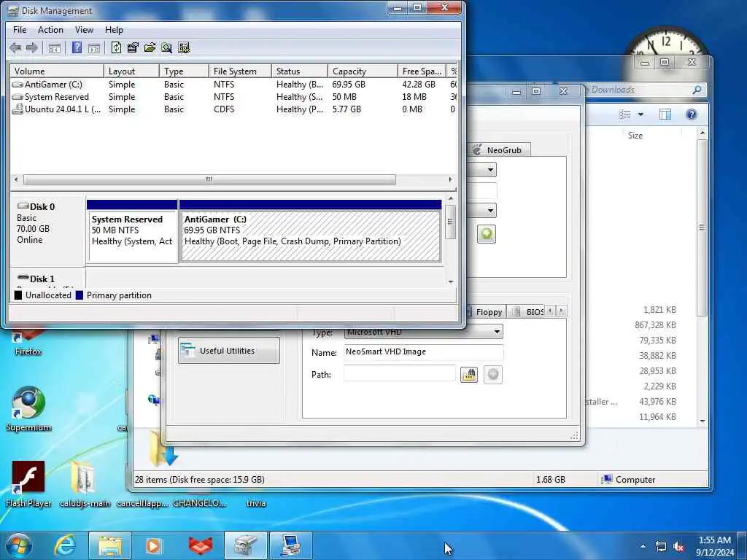Click the Forward arrow in Disk Management toolbar
This screenshot has height=560, width=747.
click(32, 47)
